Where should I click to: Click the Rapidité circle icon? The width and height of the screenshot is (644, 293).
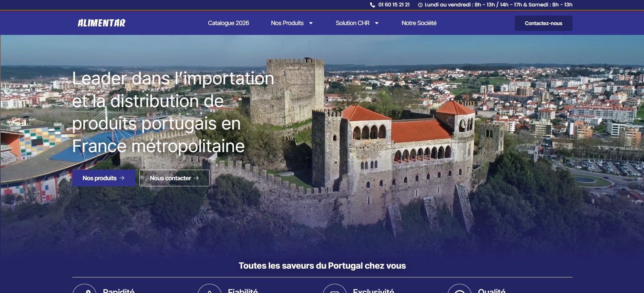(x=84, y=289)
